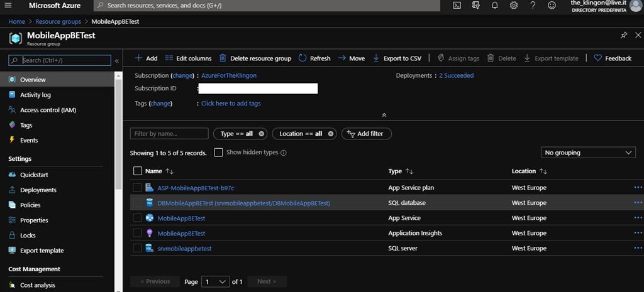Check the DBMobileAppBETest row checkbox
The height and width of the screenshot is (292, 644).
click(137, 203)
